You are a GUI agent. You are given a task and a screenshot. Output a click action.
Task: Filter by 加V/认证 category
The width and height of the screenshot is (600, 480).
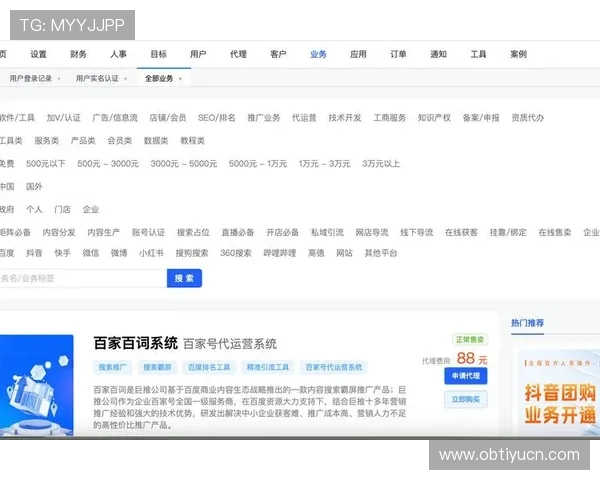pyautogui.click(x=64, y=118)
